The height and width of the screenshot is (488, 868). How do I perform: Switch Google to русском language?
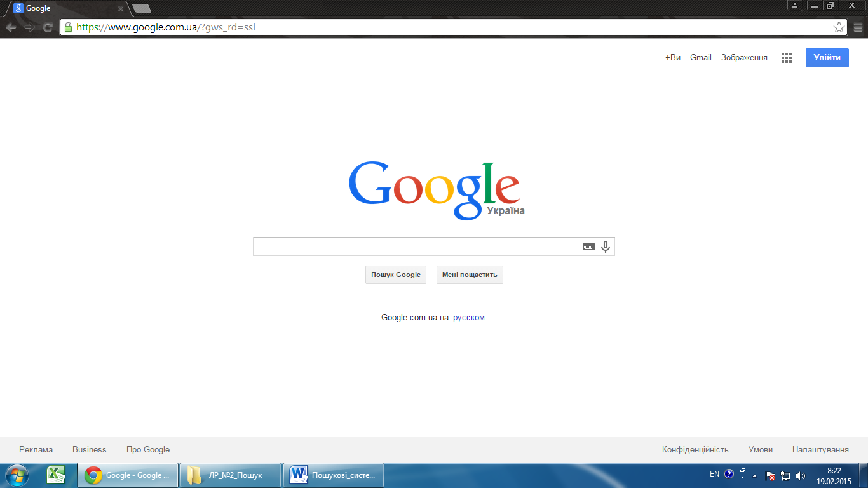coord(469,318)
